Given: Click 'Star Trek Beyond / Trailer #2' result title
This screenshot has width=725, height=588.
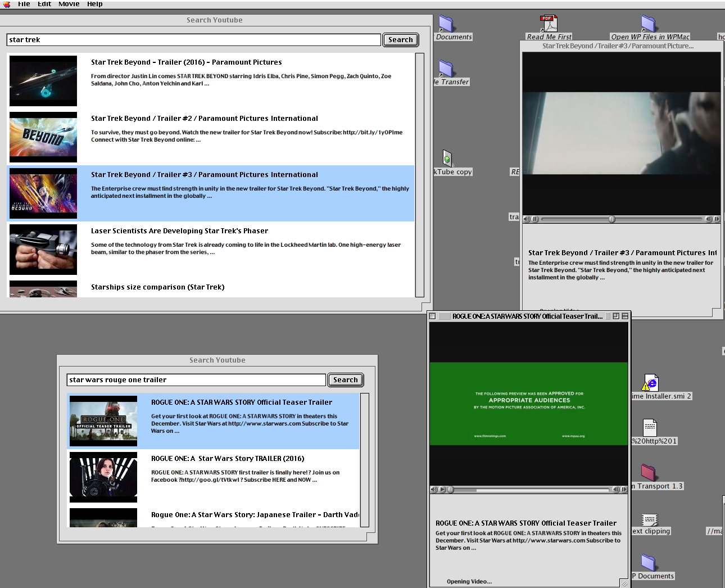Looking at the screenshot, I should [x=205, y=119].
